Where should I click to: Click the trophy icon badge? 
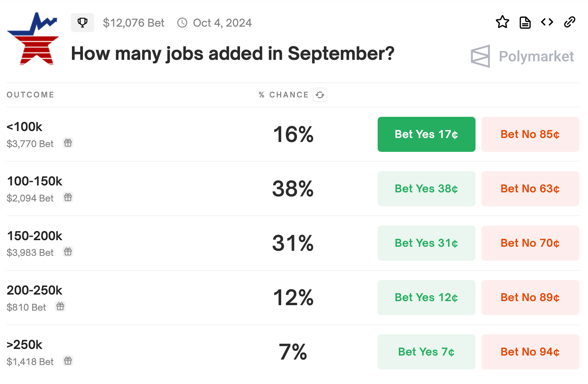(x=83, y=23)
